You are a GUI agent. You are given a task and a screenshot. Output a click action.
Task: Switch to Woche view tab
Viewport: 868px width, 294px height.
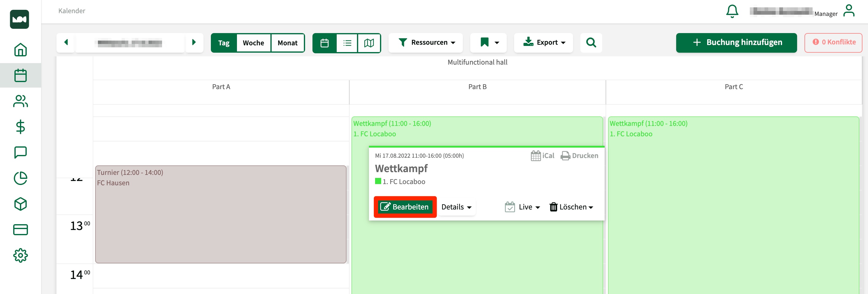[x=254, y=43]
